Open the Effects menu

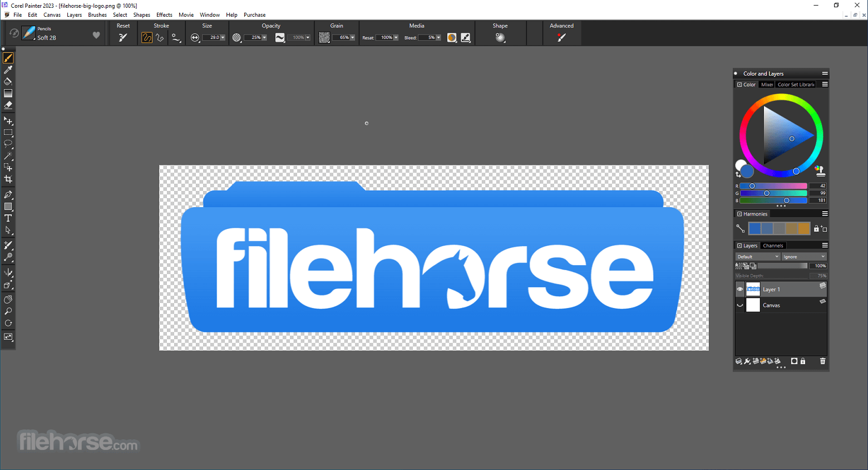coord(164,15)
